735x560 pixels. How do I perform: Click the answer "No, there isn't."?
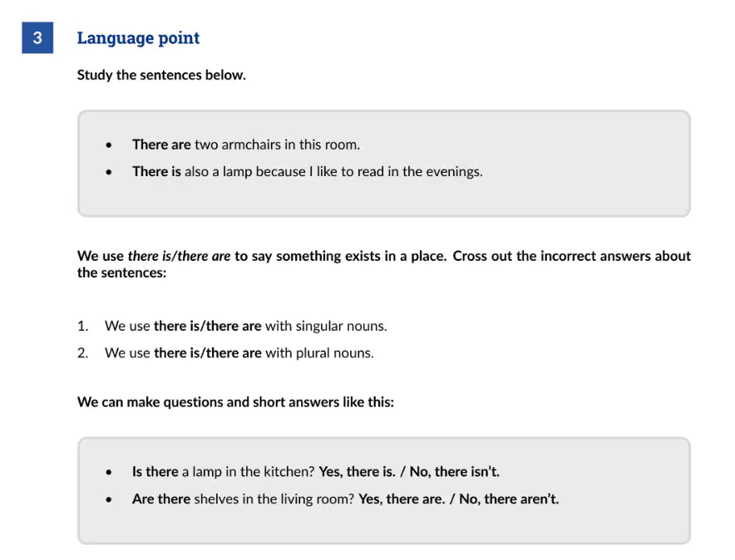(x=455, y=471)
